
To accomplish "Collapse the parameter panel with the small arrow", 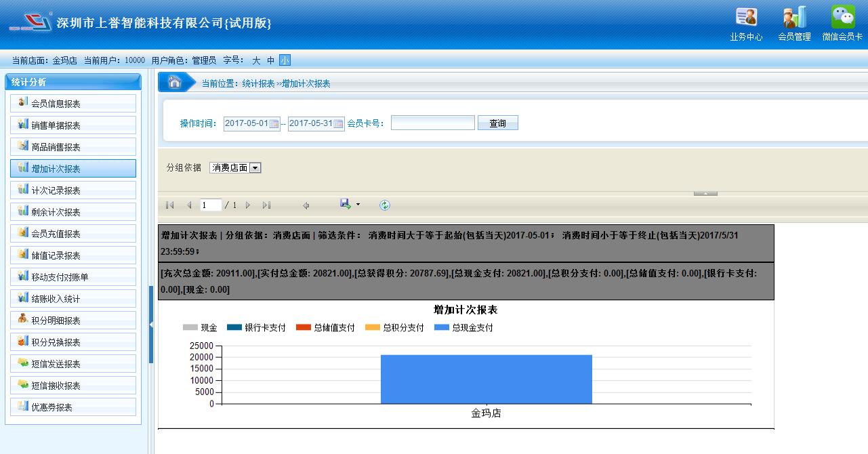I will coord(705,194).
